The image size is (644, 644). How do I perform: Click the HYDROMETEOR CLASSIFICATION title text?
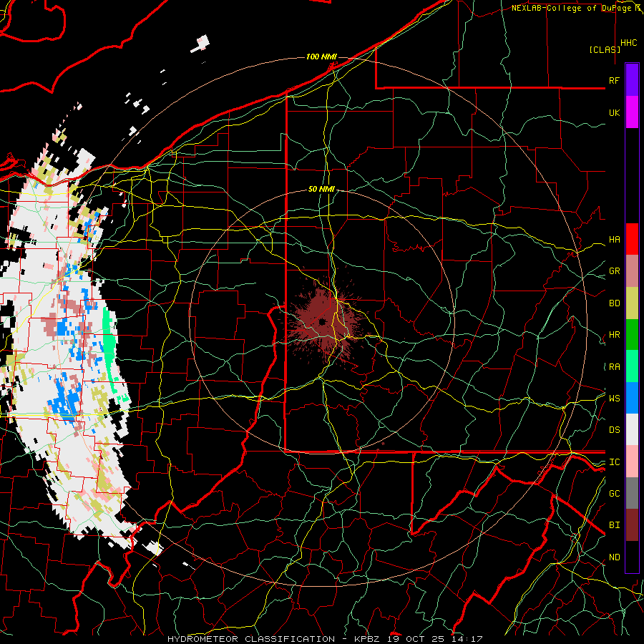pyautogui.click(x=251, y=639)
